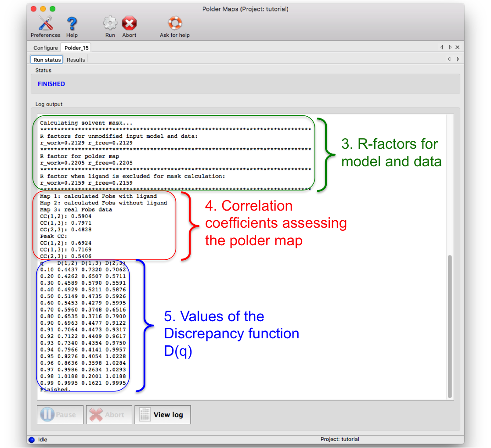491x448 pixels.
Task: Open the Results tab
Action: [x=76, y=60]
